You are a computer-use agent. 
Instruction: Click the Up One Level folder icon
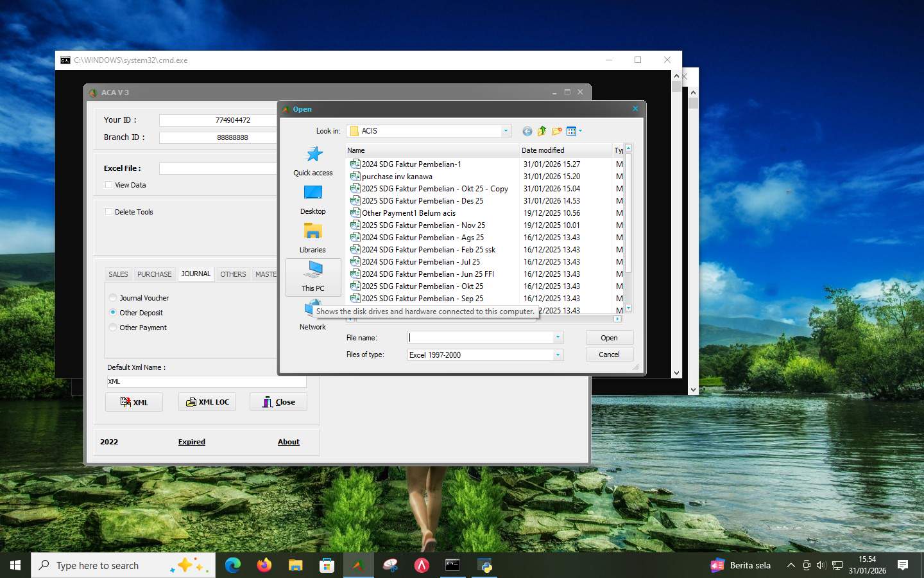tap(542, 131)
